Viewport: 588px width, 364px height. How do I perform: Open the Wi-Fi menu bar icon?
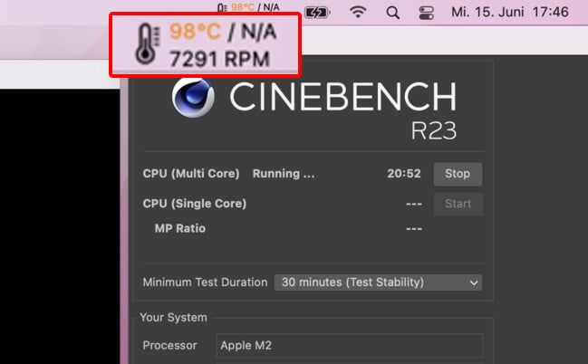tap(358, 13)
